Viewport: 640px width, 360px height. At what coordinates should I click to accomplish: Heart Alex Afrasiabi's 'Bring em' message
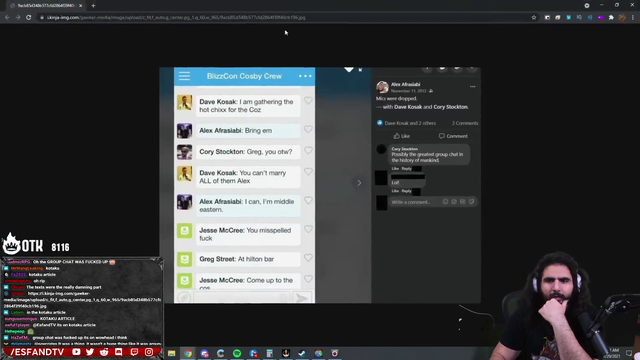(x=308, y=129)
